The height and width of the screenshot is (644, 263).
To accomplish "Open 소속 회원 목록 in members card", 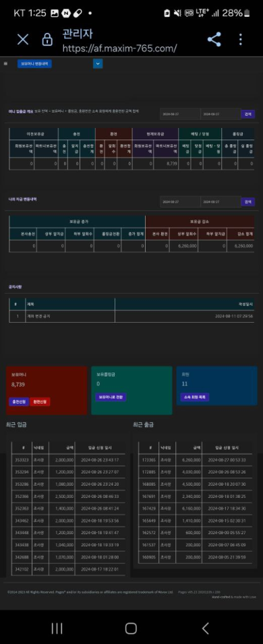I will coord(195,397).
